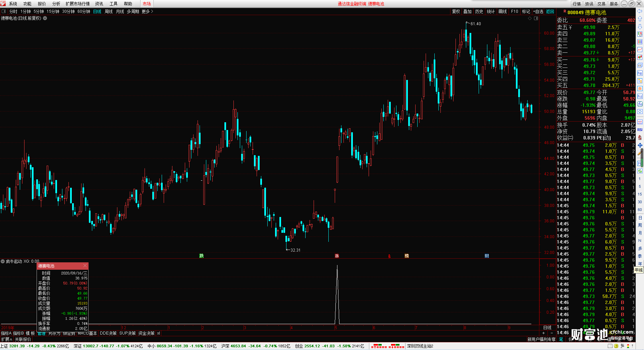Open F10 company info
Viewport: 644px width, 350px height.
point(515,11)
